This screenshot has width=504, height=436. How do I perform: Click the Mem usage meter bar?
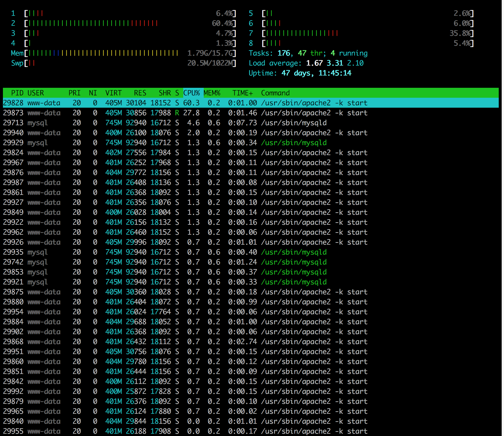point(124,53)
